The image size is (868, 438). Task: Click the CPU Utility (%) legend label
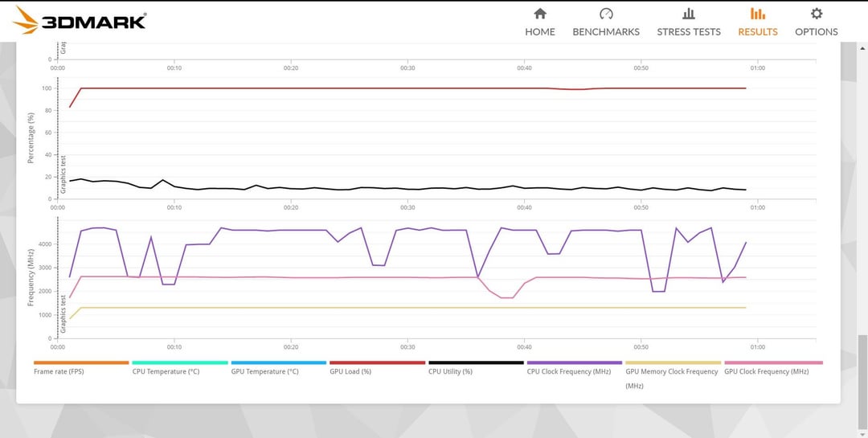(x=451, y=371)
